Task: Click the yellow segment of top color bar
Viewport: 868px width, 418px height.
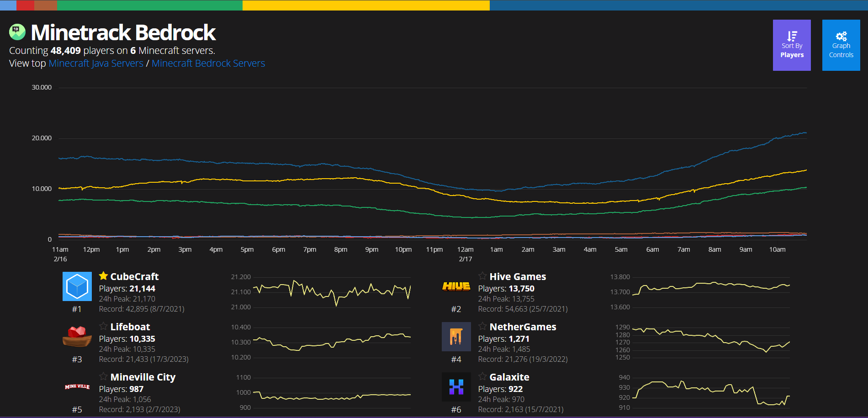Action: tap(366, 5)
